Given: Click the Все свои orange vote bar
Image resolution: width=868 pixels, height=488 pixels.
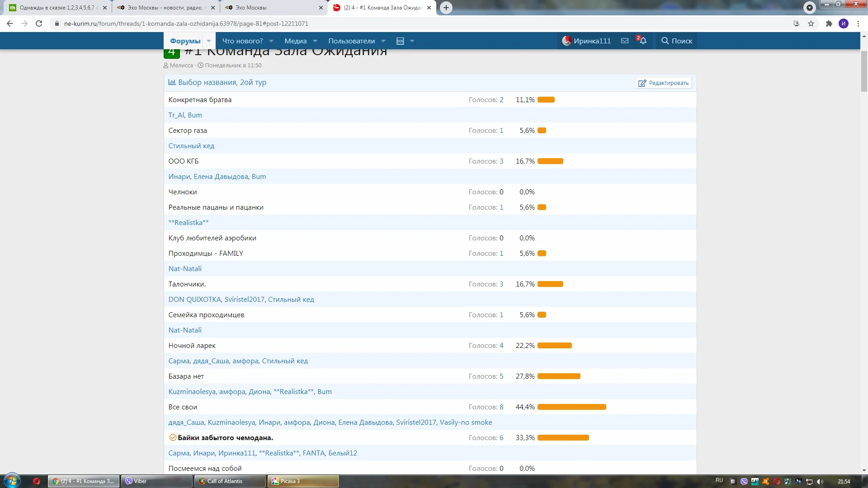Looking at the screenshot, I should (571, 407).
